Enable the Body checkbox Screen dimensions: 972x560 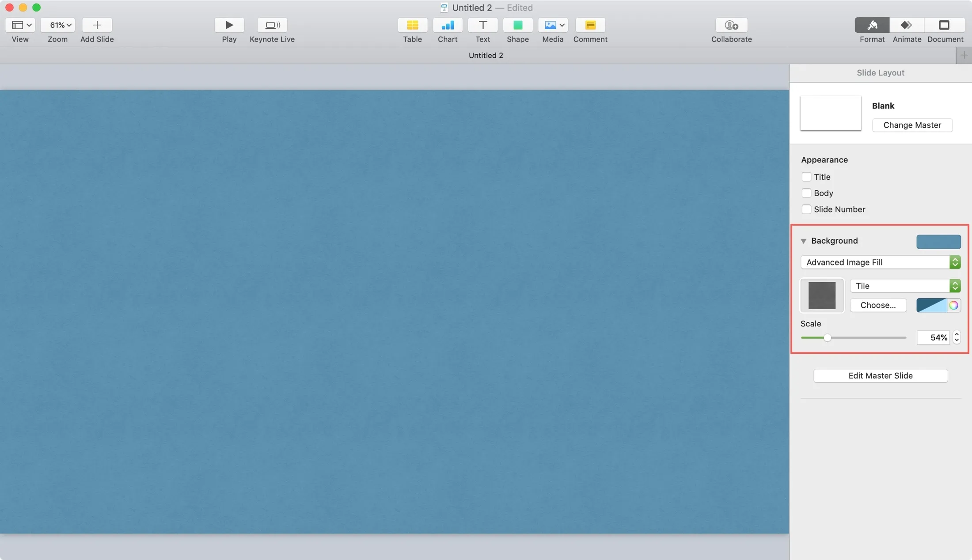pos(806,193)
